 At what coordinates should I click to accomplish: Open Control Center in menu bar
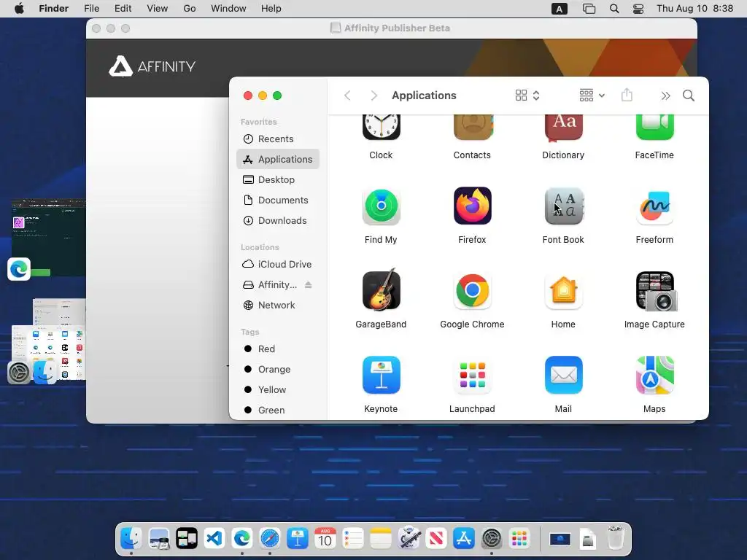click(x=638, y=9)
